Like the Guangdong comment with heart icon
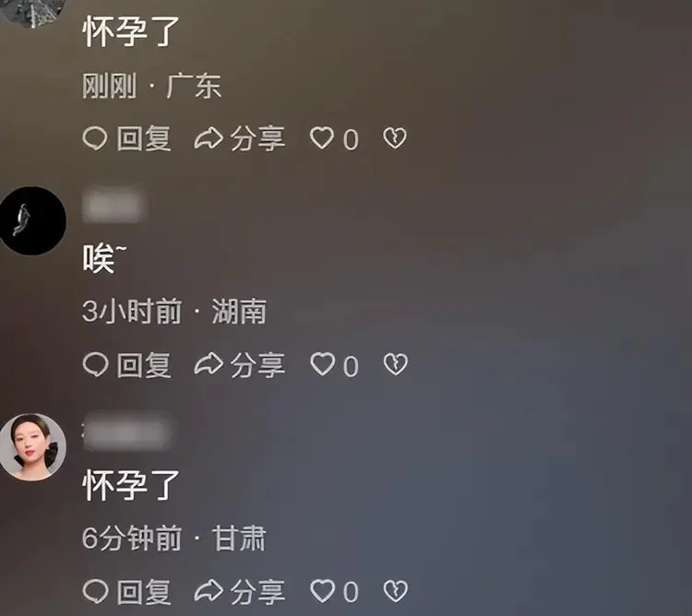The image size is (692, 616). point(322,138)
